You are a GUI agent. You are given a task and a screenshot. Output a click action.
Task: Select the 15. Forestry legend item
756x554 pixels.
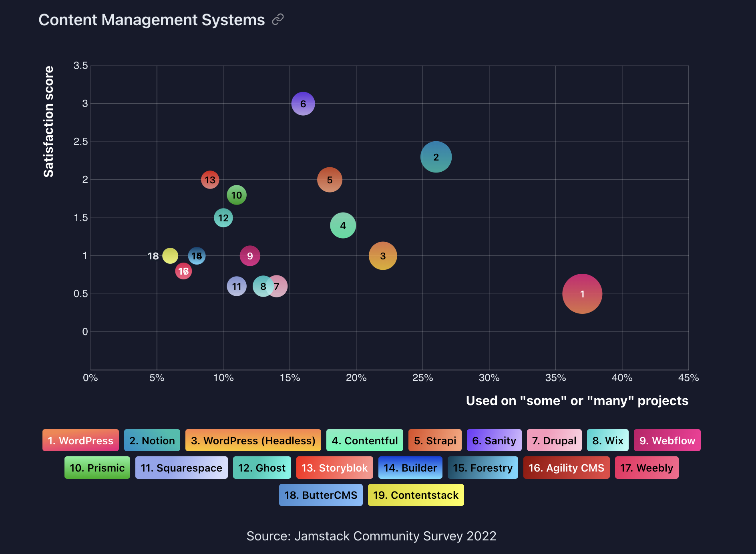click(483, 468)
